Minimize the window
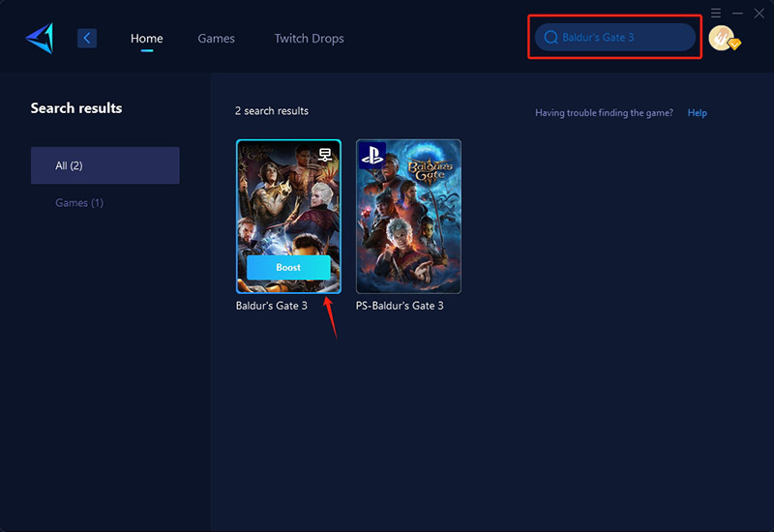 coord(737,14)
